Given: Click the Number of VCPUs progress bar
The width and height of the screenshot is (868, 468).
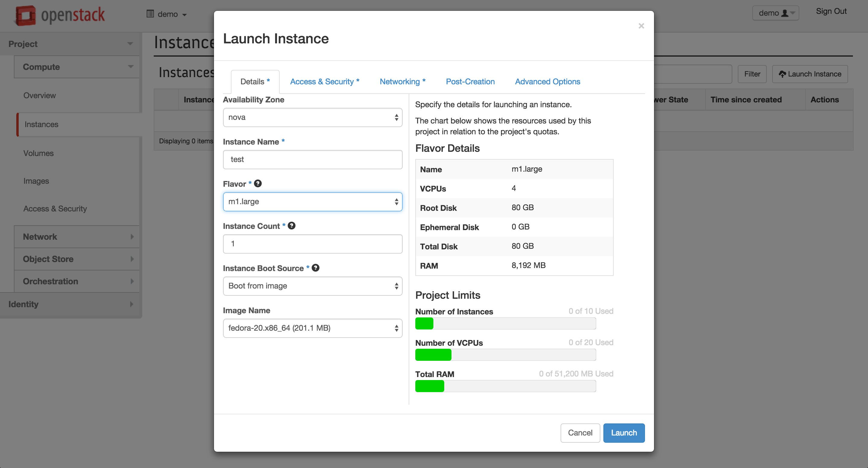Looking at the screenshot, I should pos(505,355).
